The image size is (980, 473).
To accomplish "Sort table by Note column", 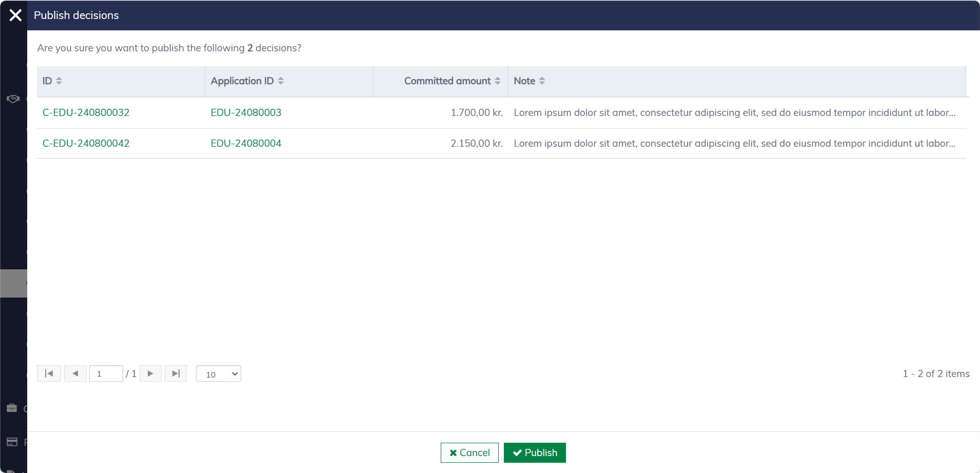I will (x=542, y=81).
